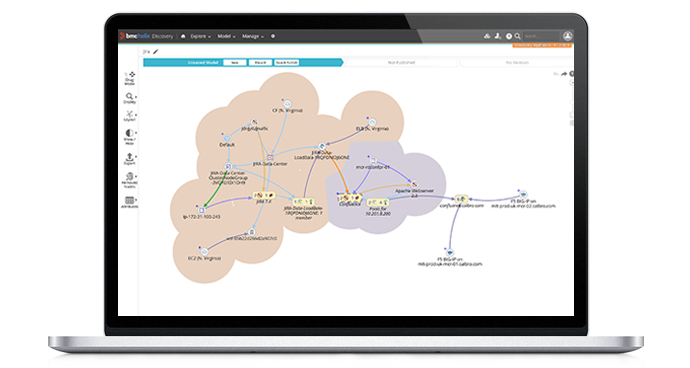
Task: Select the confluence.calbro.com node
Action: click(x=461, y=199)
